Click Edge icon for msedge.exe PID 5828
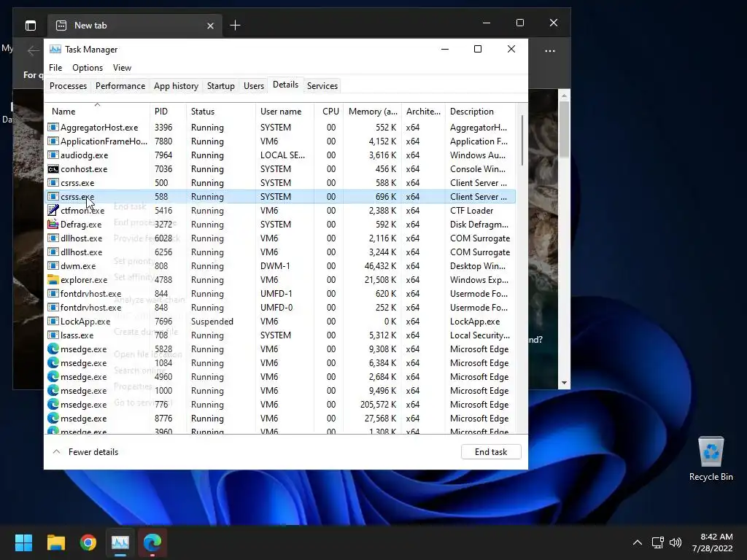This screenshot has height=560, width=747. tap(53, 349)
